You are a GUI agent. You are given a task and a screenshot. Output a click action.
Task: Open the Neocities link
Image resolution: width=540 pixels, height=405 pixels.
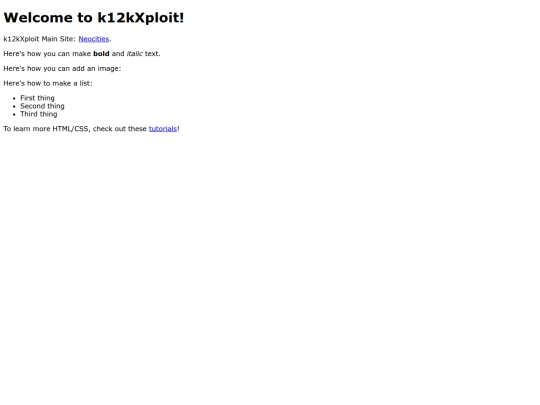[94, 39]
